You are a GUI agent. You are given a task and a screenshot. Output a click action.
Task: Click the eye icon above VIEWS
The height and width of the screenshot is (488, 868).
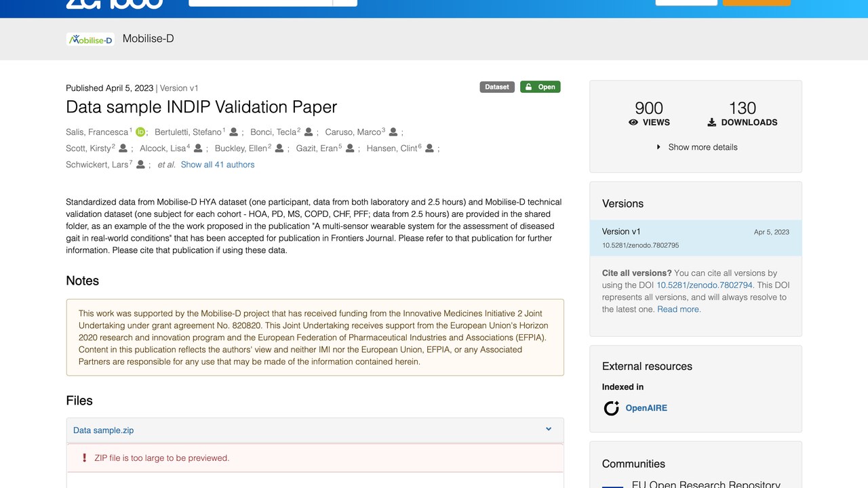(x=633, y=123)
